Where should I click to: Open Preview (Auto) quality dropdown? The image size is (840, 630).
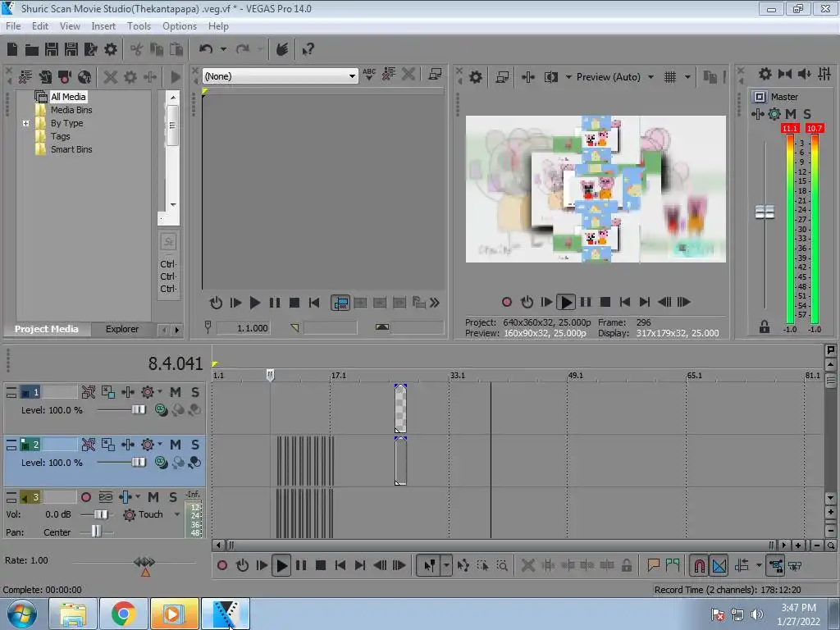tap(651, 77)
